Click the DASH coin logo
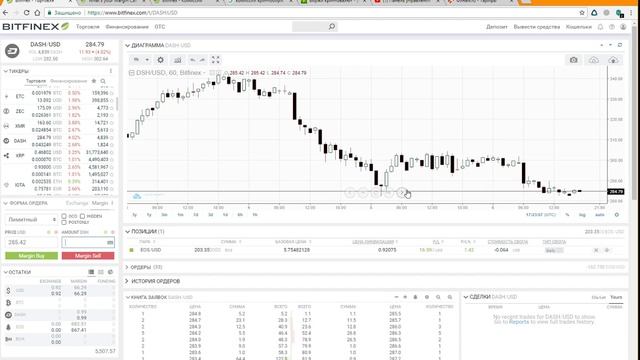 [12, 51]
